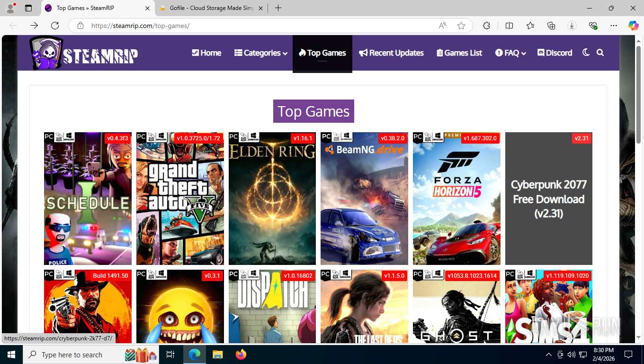Click the browser forward arrow
The width and height of the screenshot is (644, 364).
click(x=34, y=26)
